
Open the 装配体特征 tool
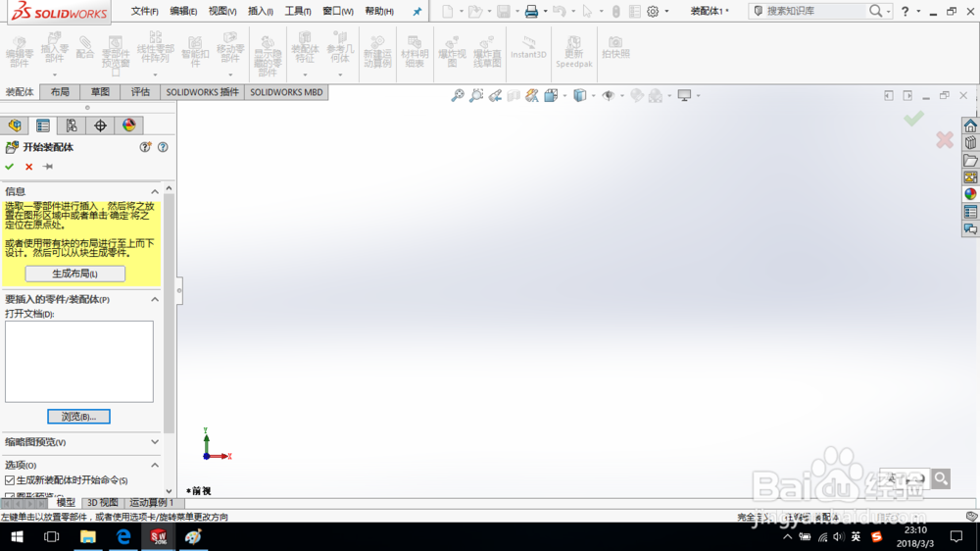click(305, 47)
